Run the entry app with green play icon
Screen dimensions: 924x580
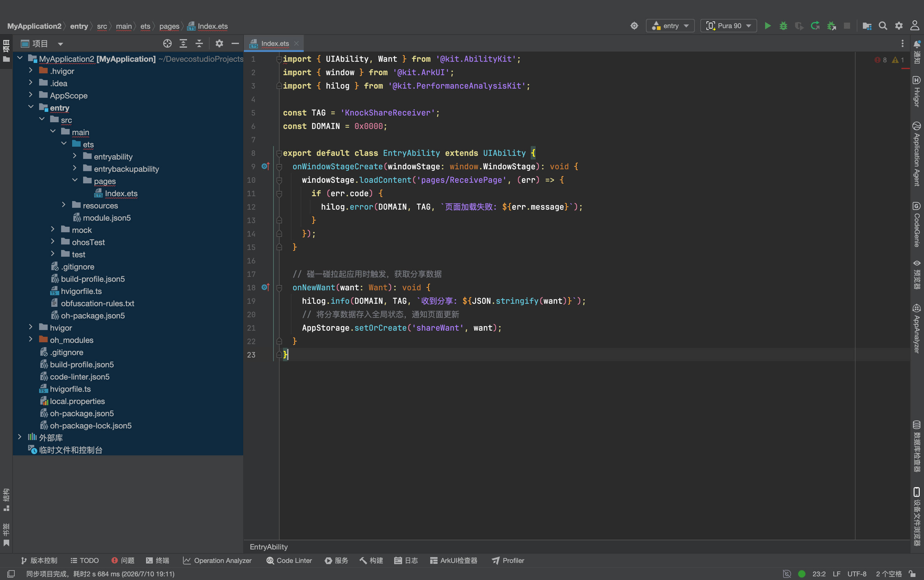coord(768,26)
